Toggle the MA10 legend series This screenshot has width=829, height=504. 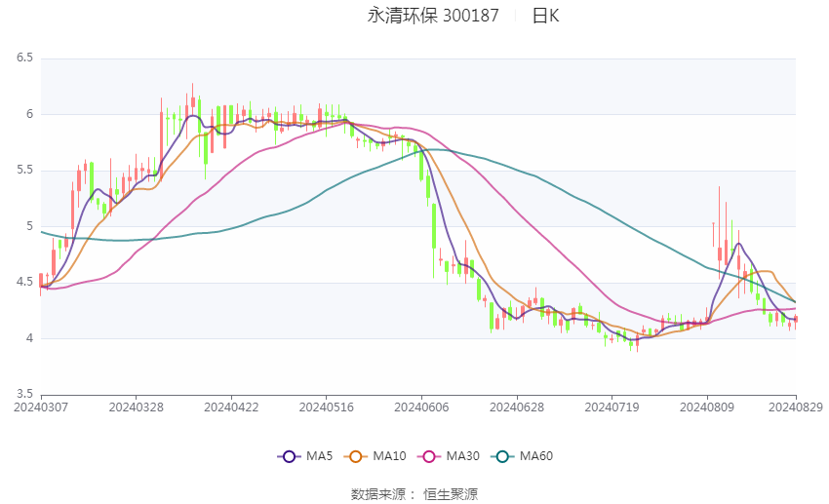pos(375,456)
